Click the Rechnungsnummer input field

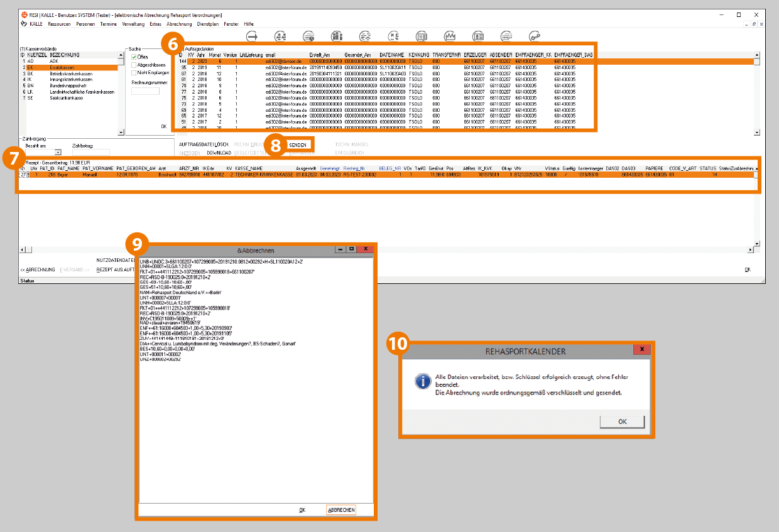[145, 91]
